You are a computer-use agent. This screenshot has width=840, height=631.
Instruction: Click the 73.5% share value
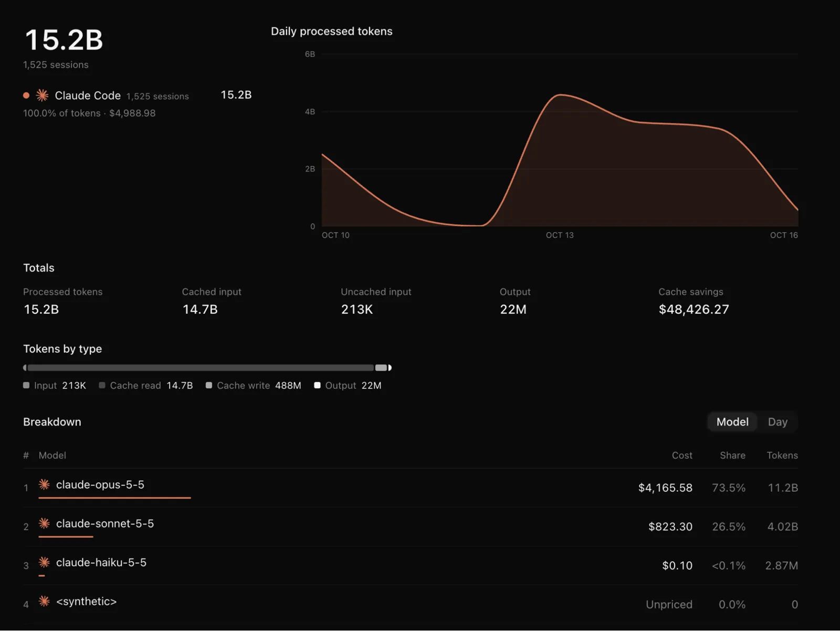pos(729,488)
